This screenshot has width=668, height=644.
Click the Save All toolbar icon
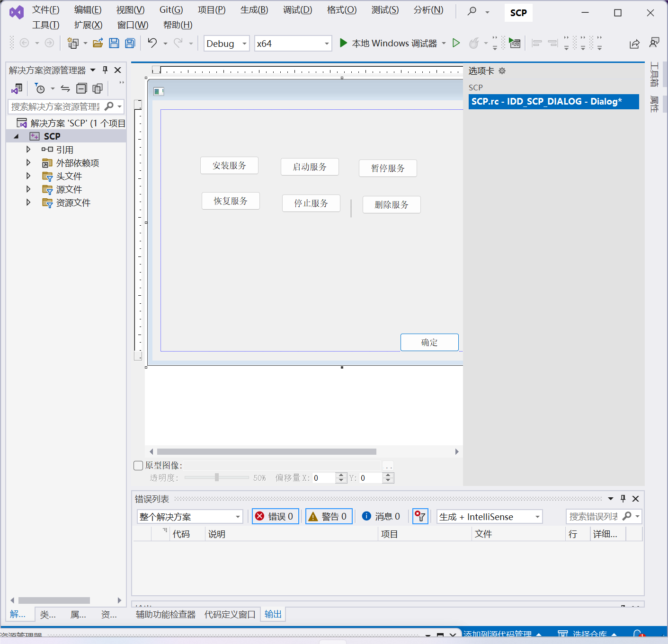pyautogui.click(x=130, y=44)
